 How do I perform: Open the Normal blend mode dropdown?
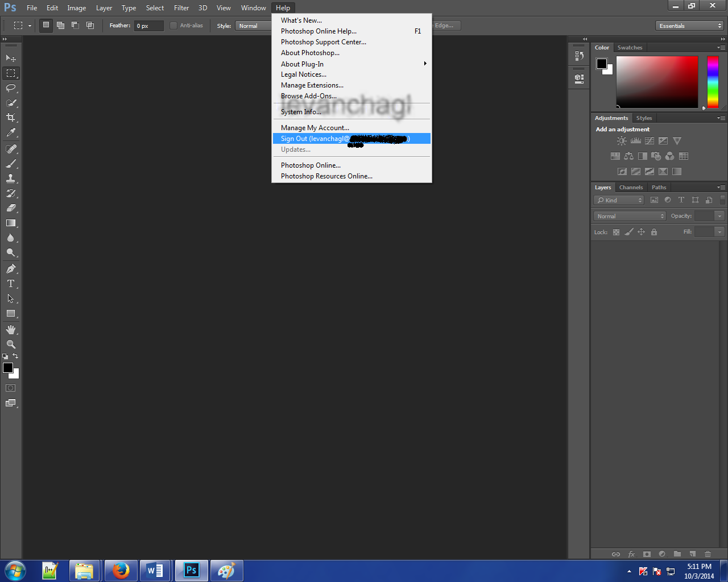630,216
